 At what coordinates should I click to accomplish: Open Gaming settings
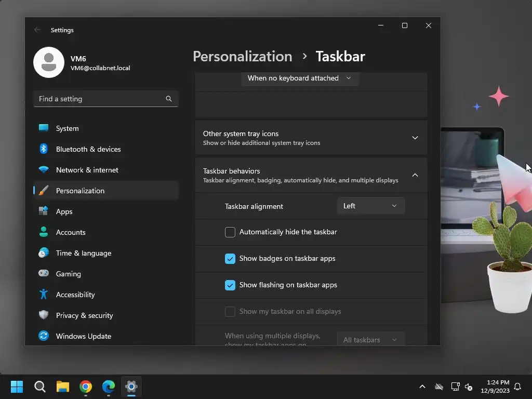click(106, 273)
